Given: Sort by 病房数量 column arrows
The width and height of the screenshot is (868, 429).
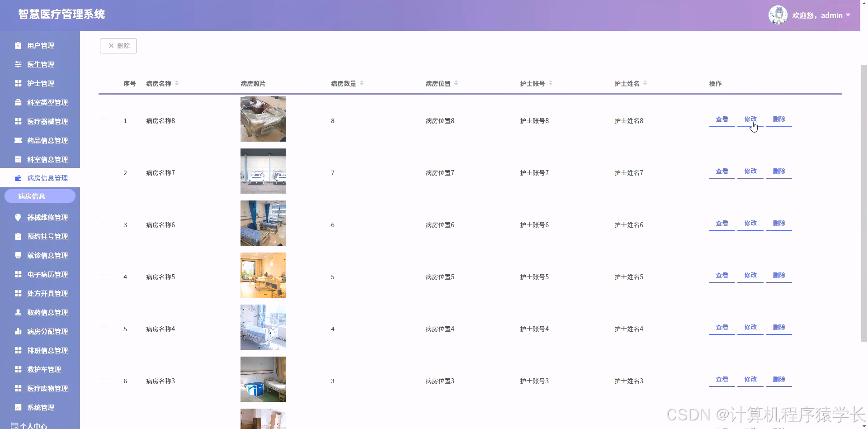Looking at the screenshot, I should point(362,83).
